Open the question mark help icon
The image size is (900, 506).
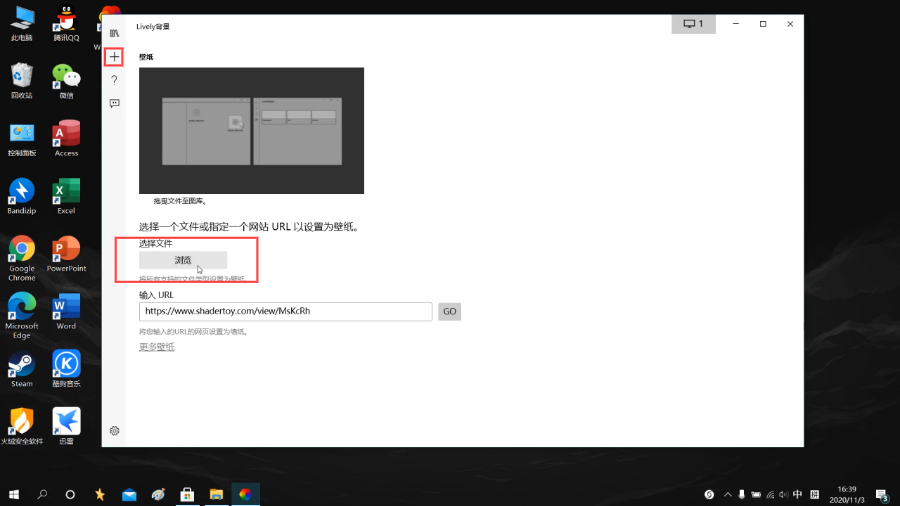(x=114, y=80)
